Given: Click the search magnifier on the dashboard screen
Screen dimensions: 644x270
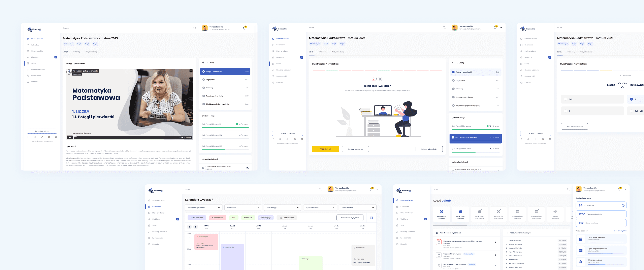Looking at the screenshot, I should coord(568,189).
